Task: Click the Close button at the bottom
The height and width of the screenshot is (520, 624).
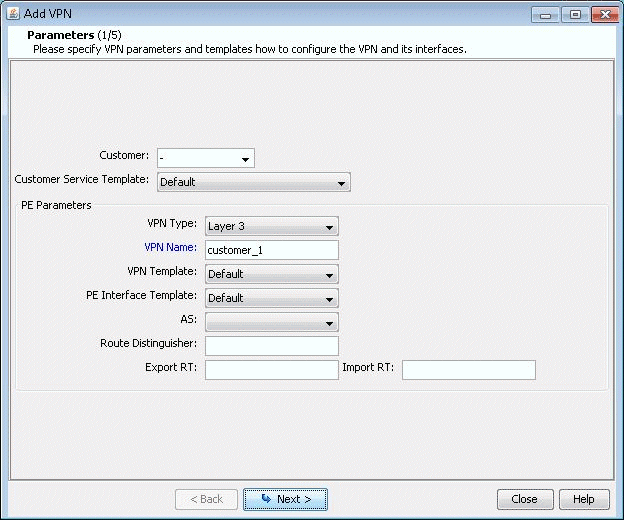Action: coord(524,499)
